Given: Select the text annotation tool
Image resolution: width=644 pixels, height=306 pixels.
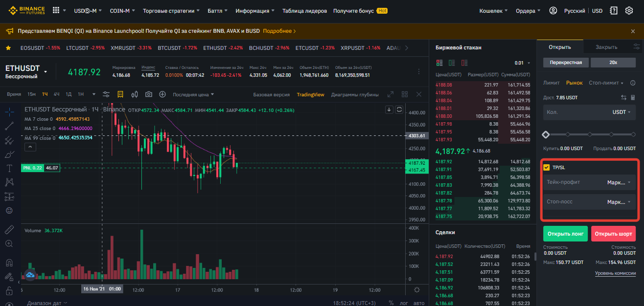Looking at the screenshot, I should [9, 168].
